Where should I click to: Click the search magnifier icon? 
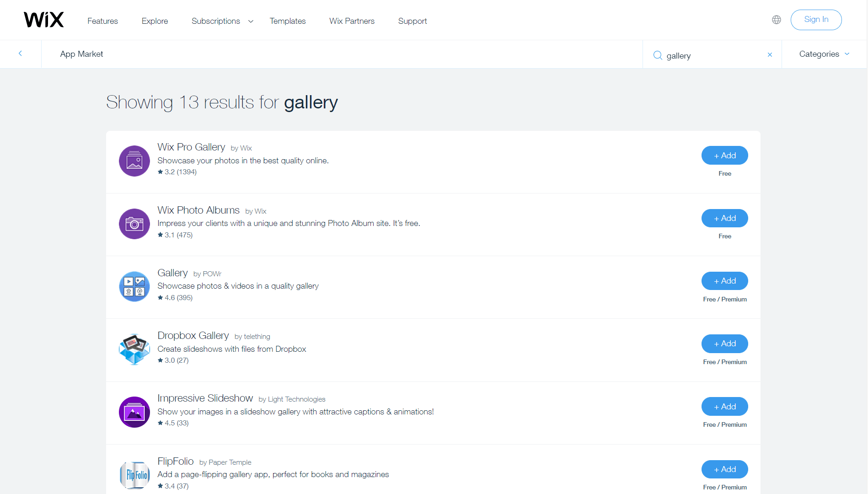[x=658, y=55]
